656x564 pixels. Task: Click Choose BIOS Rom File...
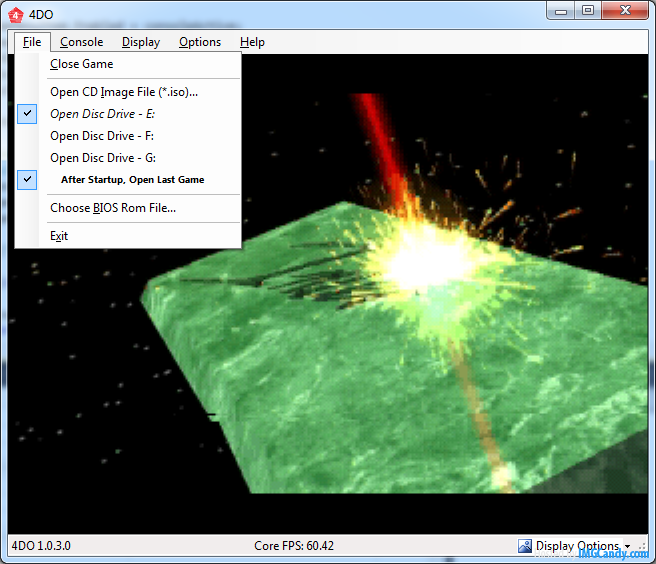[113, 208]
